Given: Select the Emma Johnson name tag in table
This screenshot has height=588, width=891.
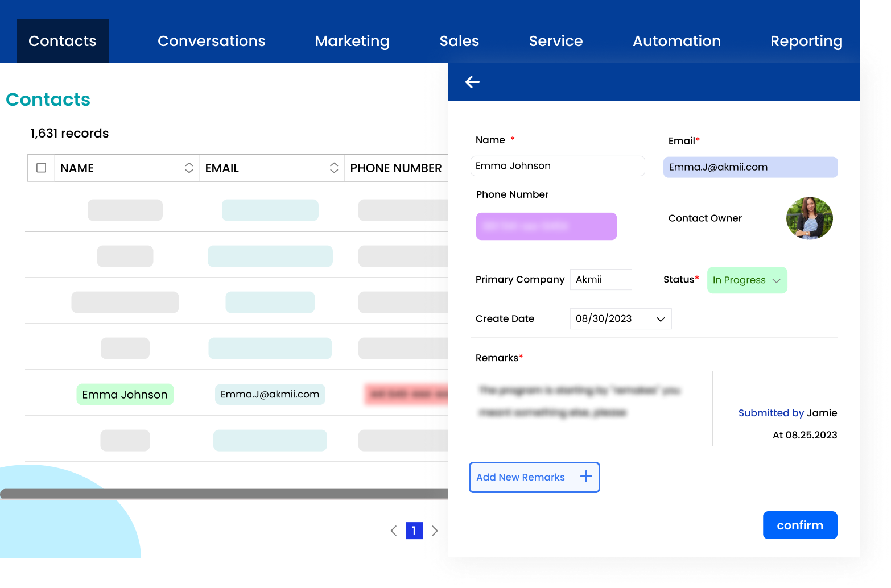Looking at the screenshot, I should [x=125, y=395].
